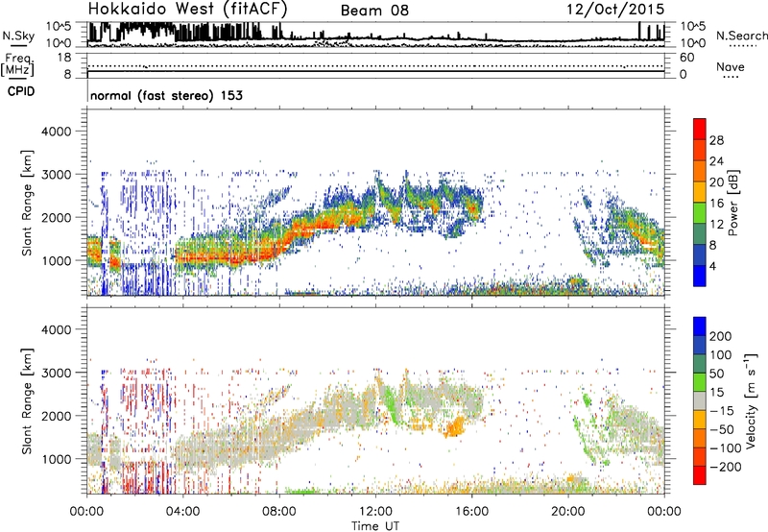Click 'normal (fast stereo) 153' text
This screenshot has height=532, width=768.
(x=166, y=95)
